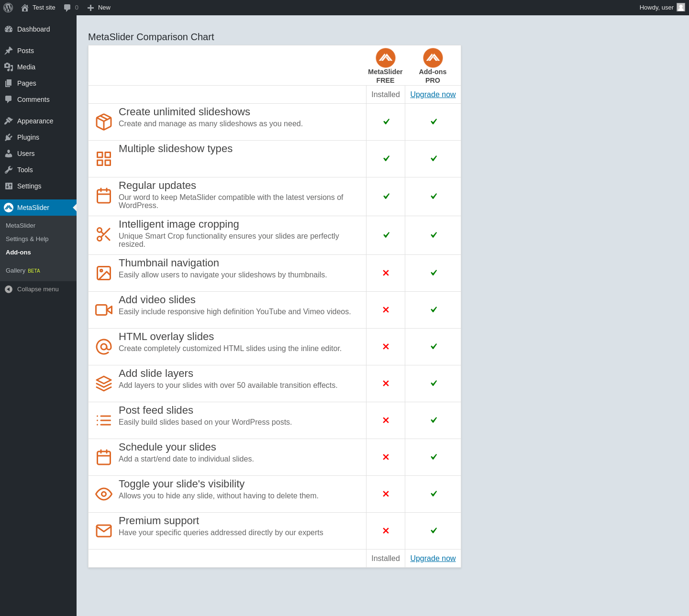This screenshot has width=689, height=616.
Task: Click green check for Premium support PRO
Action: point(433,530)
